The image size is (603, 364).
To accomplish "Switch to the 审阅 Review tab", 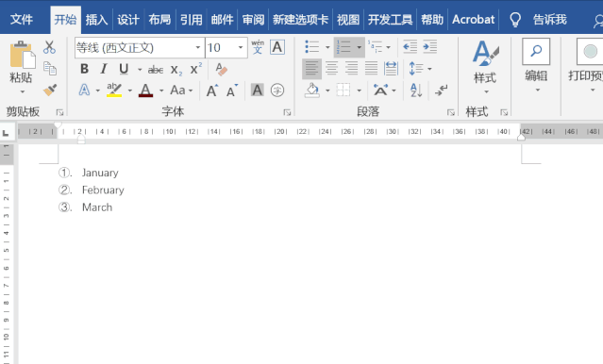I will click(254, 19).
